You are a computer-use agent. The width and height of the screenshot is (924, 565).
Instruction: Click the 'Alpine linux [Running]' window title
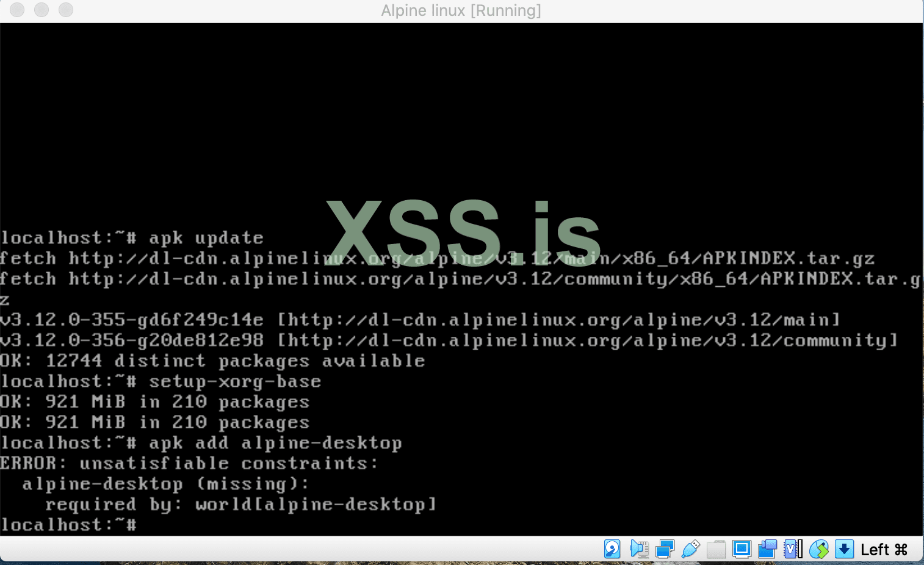pos(461,10)
